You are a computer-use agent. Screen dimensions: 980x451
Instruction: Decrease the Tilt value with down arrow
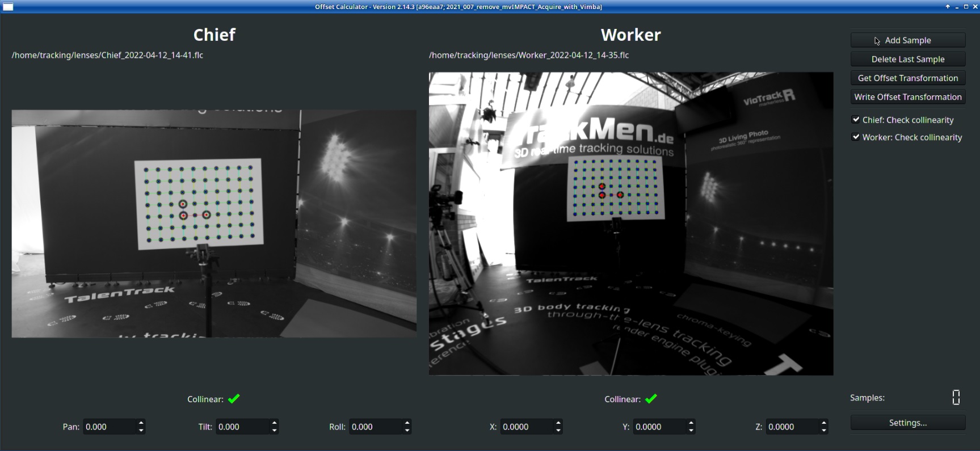[274, 431]
